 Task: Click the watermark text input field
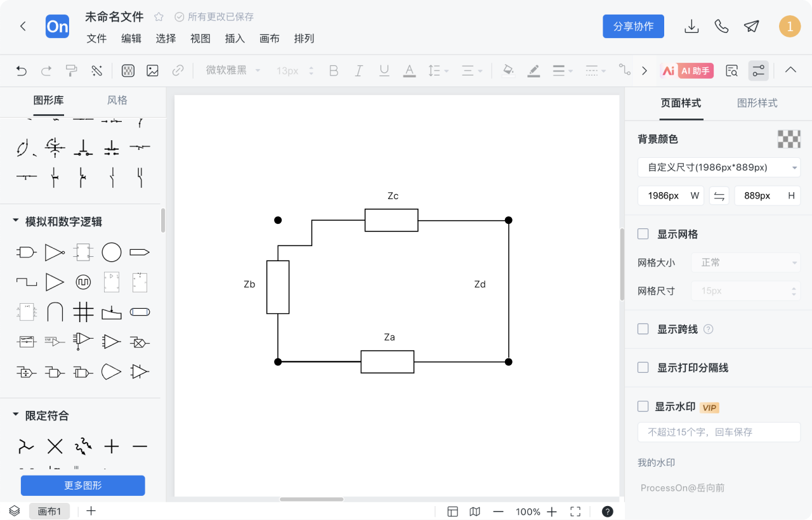click(x=719, y=432)
